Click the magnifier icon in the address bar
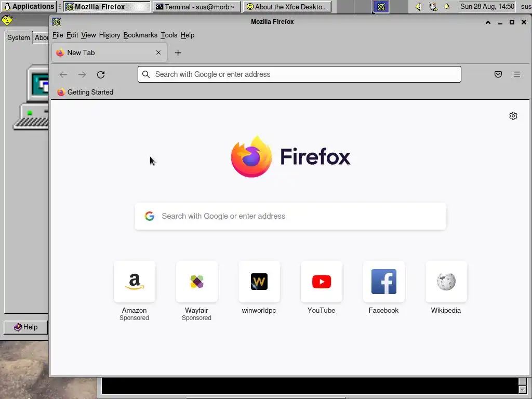 (146, 74)
